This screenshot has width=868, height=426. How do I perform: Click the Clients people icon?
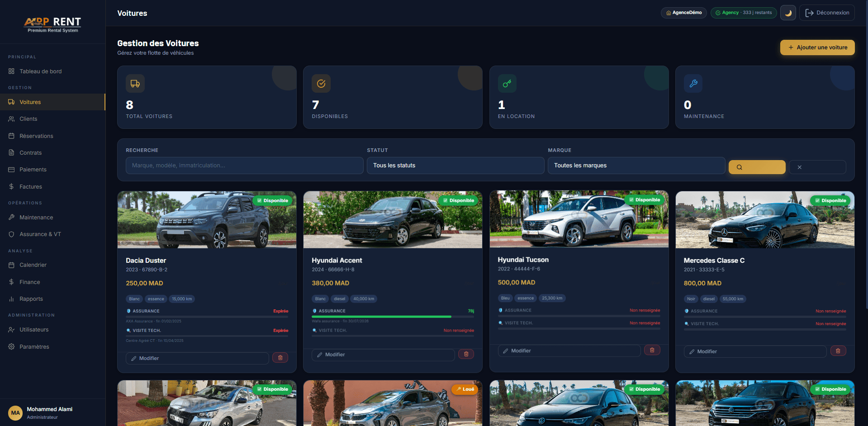(x=11, y=119)
